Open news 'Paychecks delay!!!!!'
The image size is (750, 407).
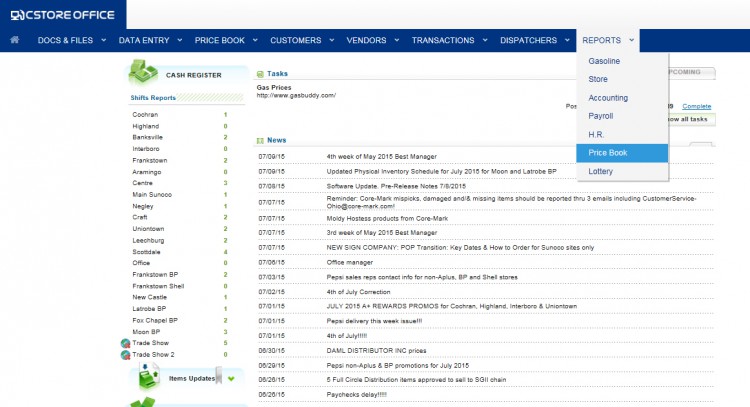click(x=356, y=395)
